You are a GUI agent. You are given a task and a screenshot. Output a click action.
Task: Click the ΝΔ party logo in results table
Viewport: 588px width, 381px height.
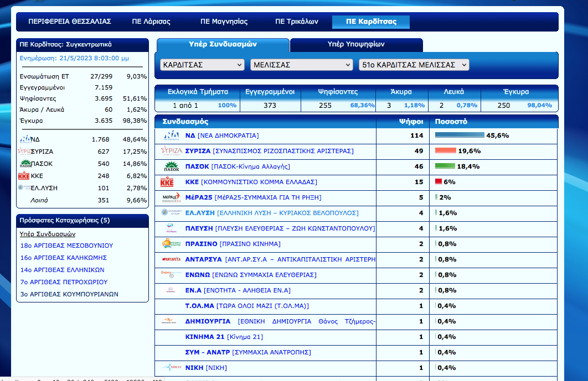(x=171, y=135)
